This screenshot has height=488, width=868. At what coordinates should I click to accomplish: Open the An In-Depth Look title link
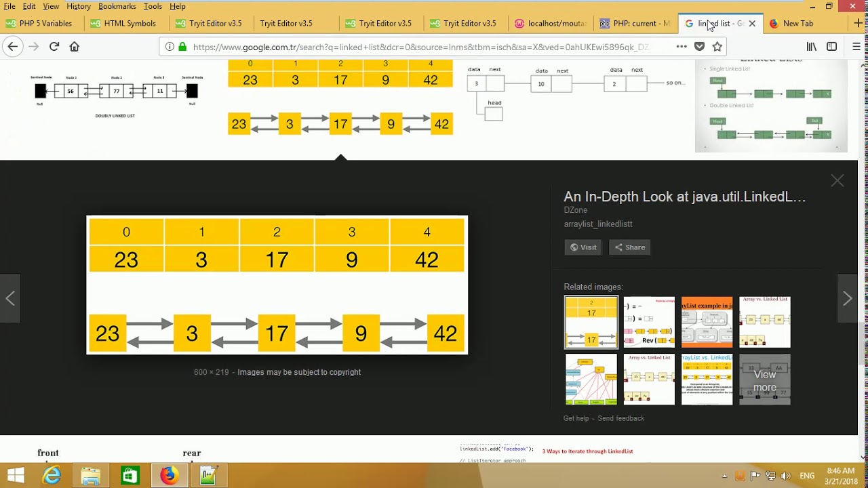coord(684,197)
